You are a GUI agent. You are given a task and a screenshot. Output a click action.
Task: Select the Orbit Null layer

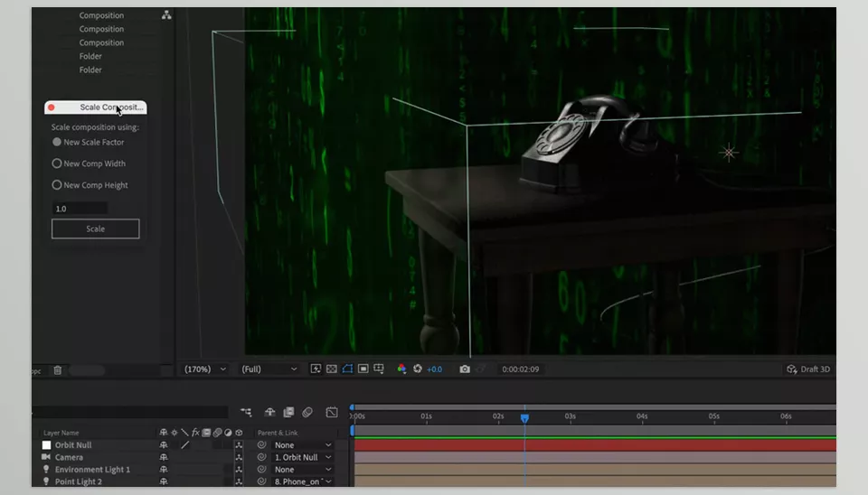pos(73,445)
